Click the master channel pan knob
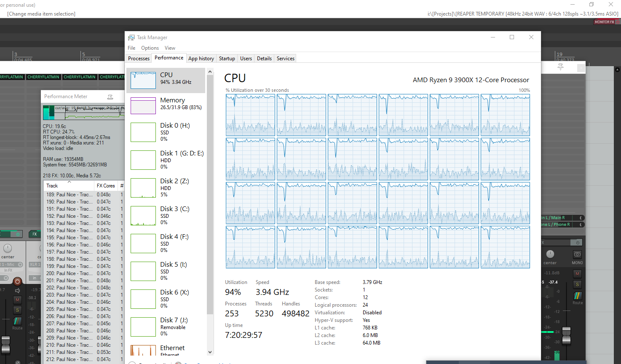Viewport: 621px width, 364px height. [550, 254]
